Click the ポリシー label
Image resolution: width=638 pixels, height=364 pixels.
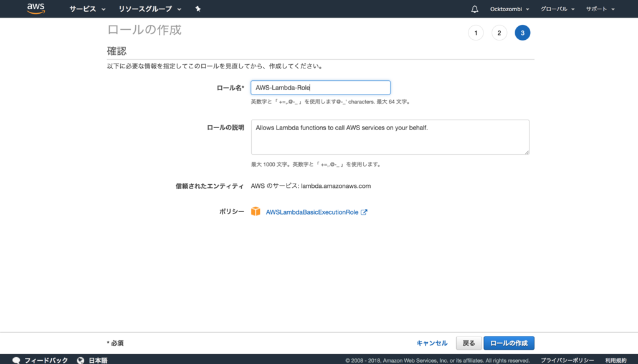(x=232, y=212)
